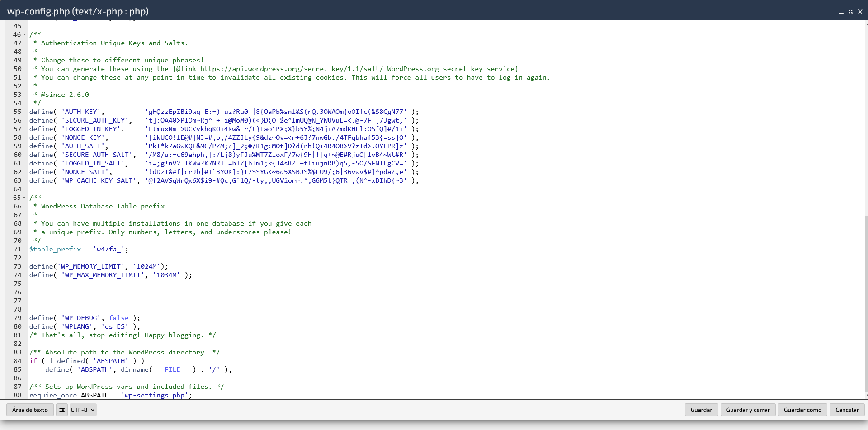Click on 'AUTH_KEY' constant name on line 55
The image size is (868, 430).
(81, 112)
